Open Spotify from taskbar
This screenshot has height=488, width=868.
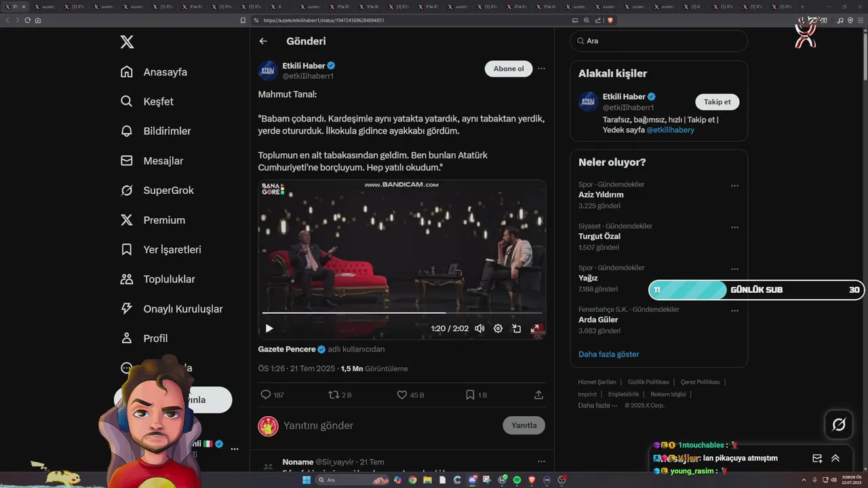[517, 480]
